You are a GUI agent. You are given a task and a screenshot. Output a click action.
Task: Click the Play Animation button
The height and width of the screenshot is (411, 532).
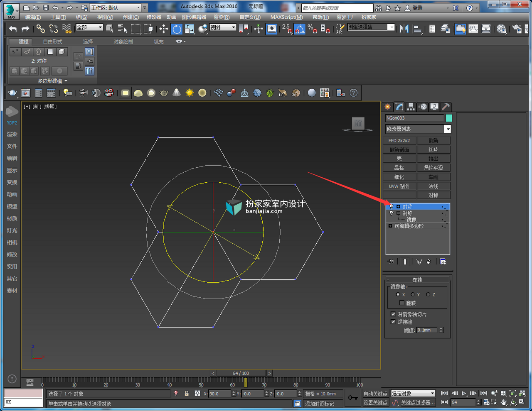pos(464,393)
